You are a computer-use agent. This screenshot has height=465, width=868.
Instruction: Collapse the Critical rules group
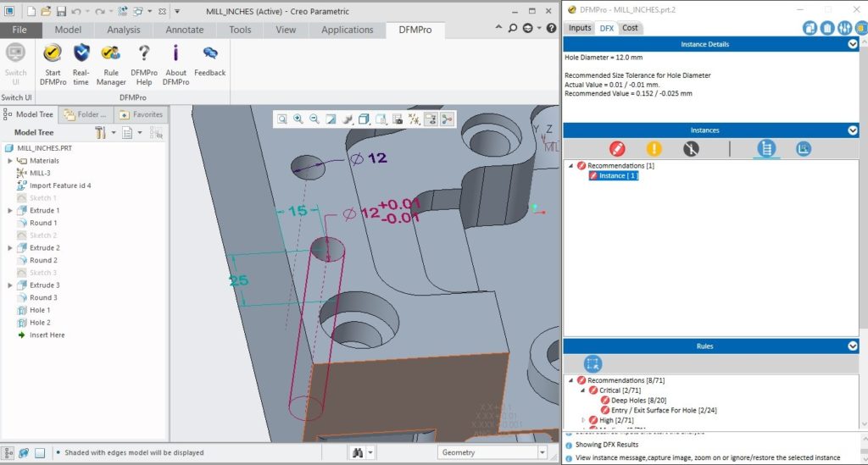pyautogui.click(x=583, y=390)
